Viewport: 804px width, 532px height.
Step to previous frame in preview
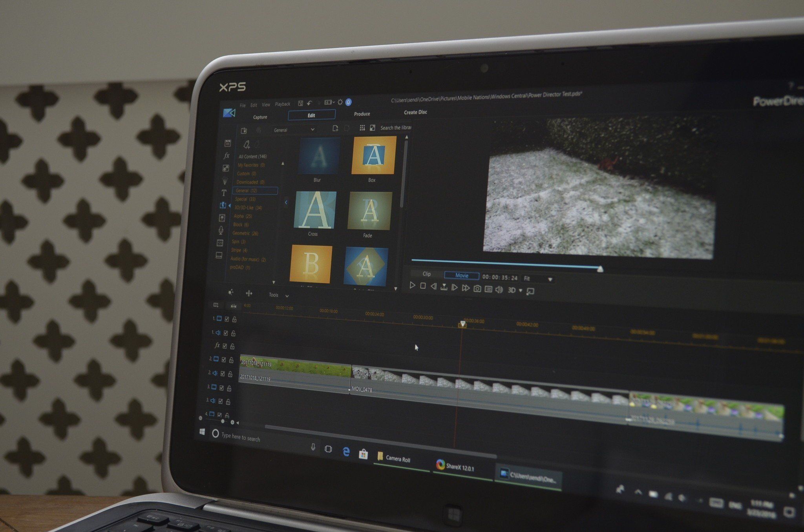(433, 286)
